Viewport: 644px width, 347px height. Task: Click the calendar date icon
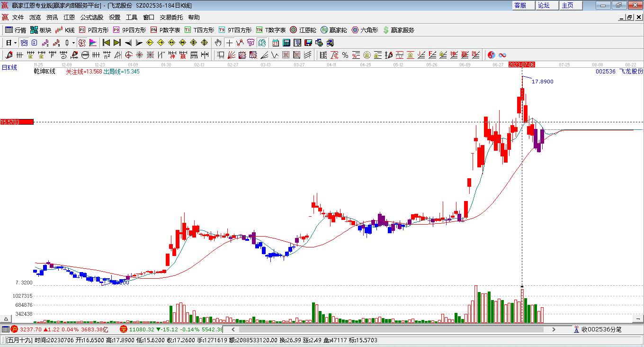tap(276, 43)
